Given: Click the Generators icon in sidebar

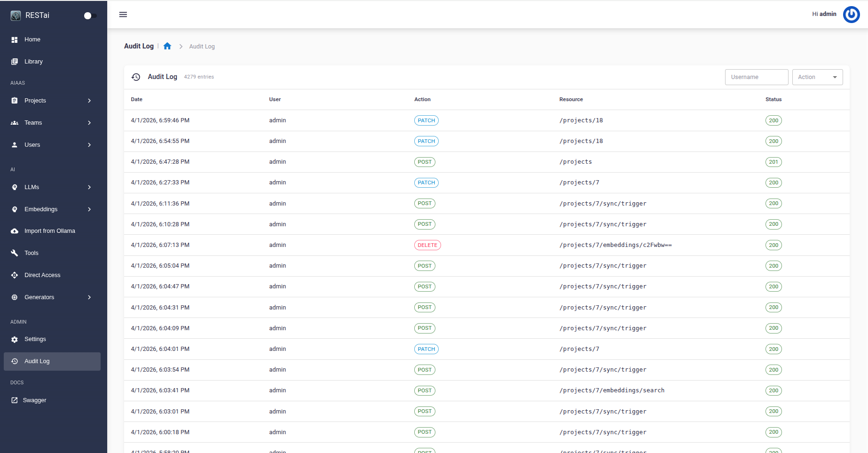Looking at the screenshot, I should pyautogui.click(x=15, y=297).
